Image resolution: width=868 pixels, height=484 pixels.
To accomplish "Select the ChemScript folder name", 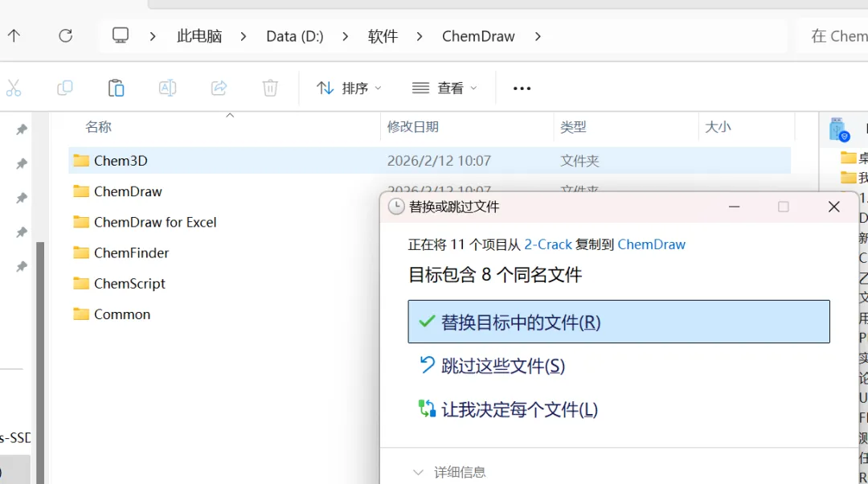I will click(129, 284).
